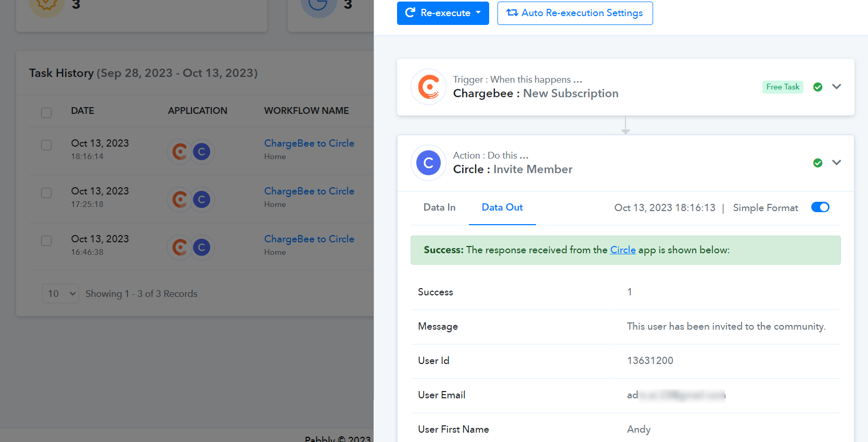Image resolution: width=868 pixels, height=442 pixels.
Task: Click 'Showing 1 - 3 of 3 Records' text
Action: 142,294
